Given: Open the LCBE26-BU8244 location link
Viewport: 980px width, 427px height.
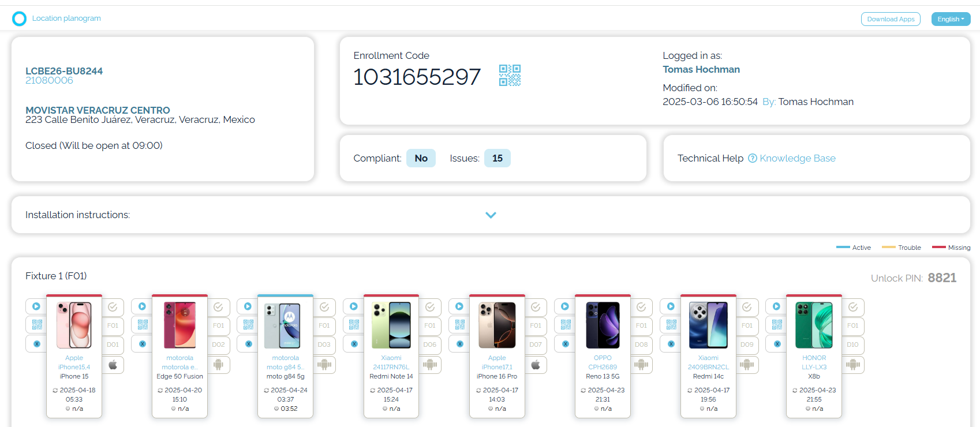Looking at the screenshot, I should (64, 71).
